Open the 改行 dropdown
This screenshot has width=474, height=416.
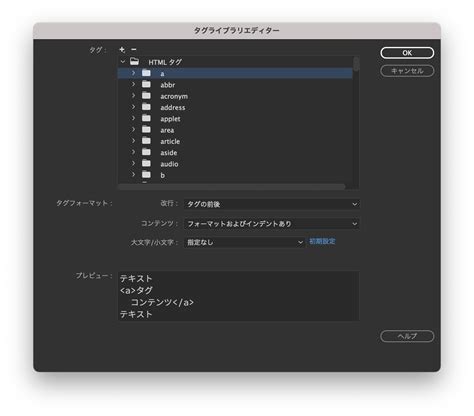click(272, 204)
